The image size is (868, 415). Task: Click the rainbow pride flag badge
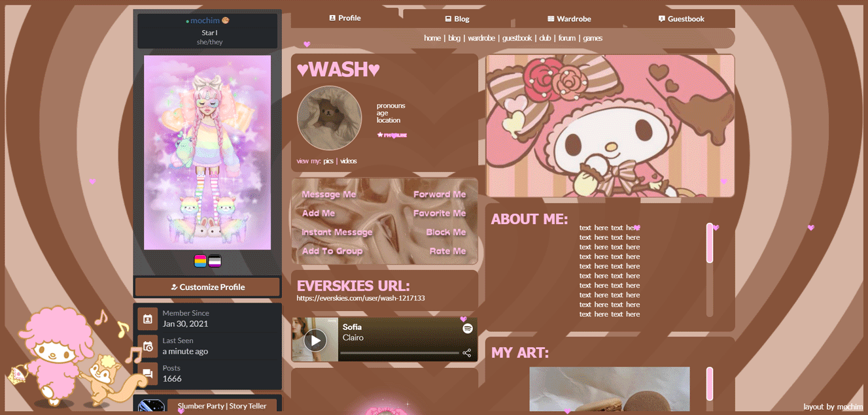(x=200, y=261)
